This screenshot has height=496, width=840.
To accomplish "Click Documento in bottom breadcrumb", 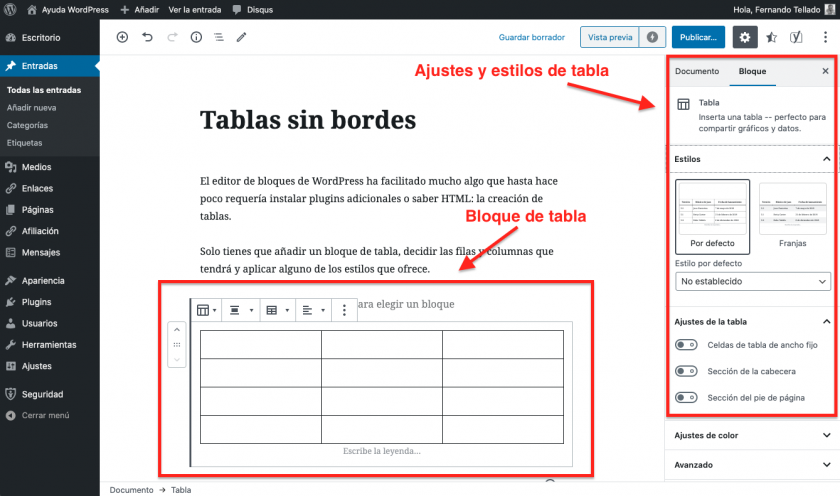I will point(131,490).
